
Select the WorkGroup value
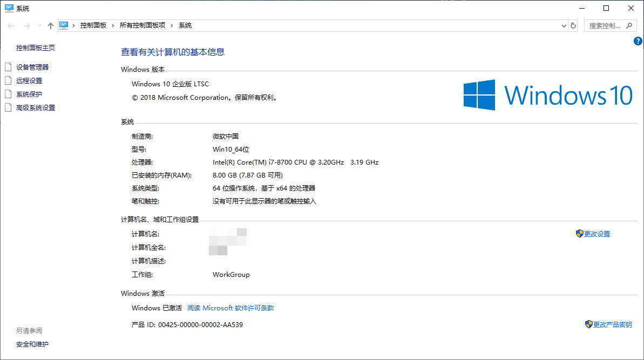tap(231, 275)
